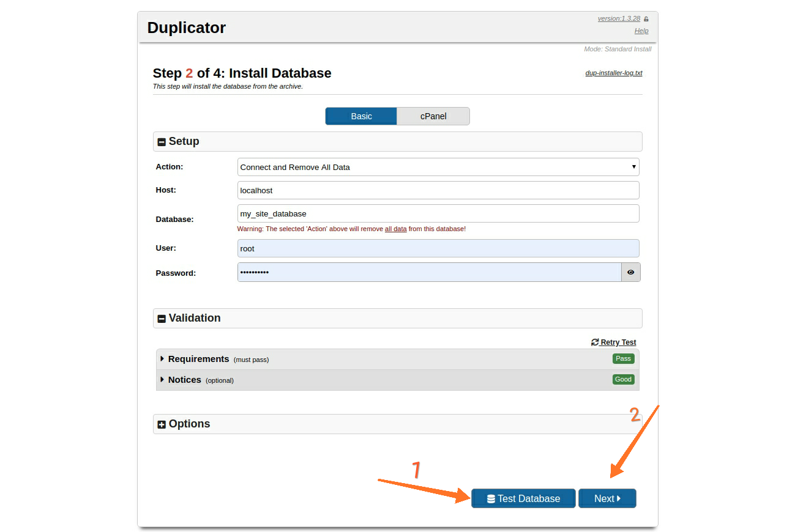
Task: Click the green Good status badge
Action: point(623,379)
